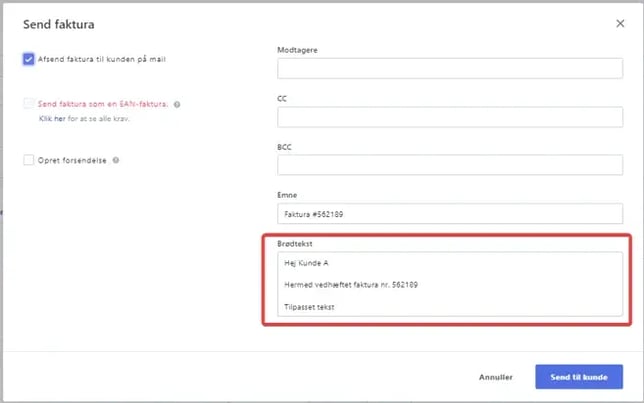The height and width of the screenshot is (403, 644).
Task: Click inside the Brødtekst text area
Action: [x=449, y=284]
